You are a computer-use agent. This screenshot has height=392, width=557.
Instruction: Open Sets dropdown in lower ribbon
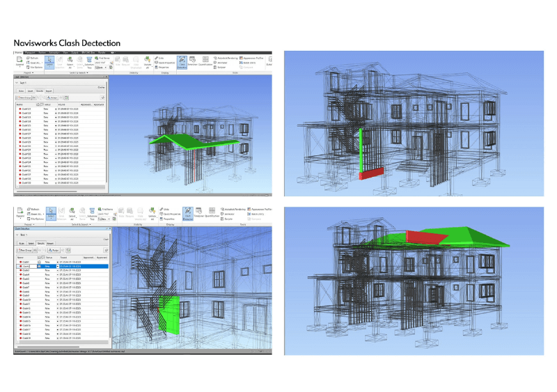click(104, 219)
